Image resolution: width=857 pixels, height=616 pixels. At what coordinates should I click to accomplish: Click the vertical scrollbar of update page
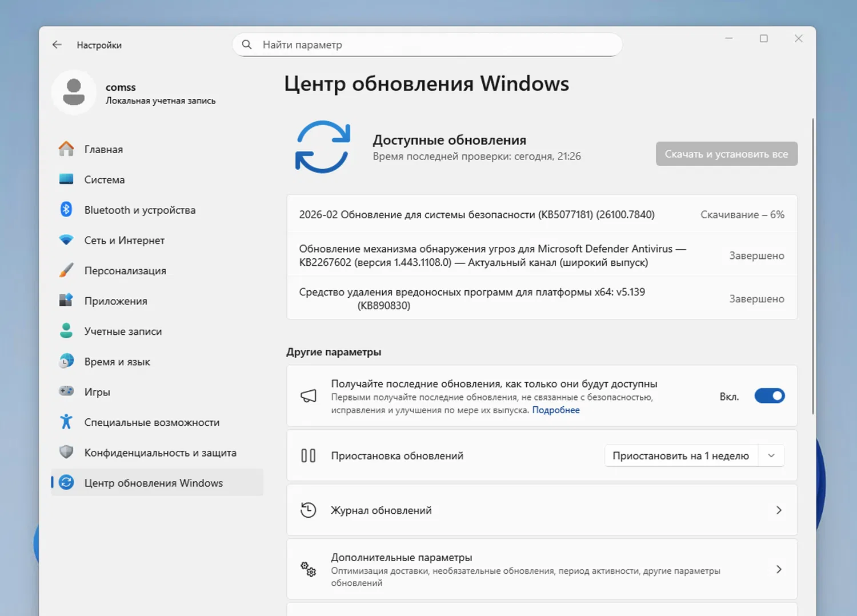(x=813, y=266)
